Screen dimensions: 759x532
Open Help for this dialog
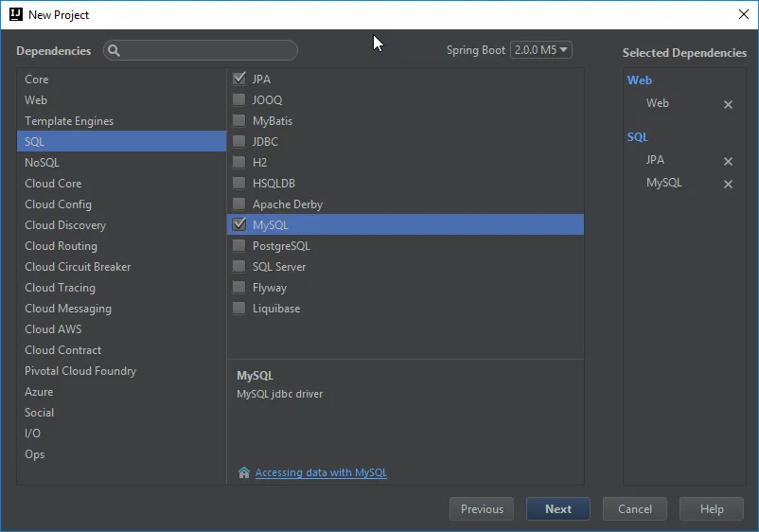tap(711, 508)
